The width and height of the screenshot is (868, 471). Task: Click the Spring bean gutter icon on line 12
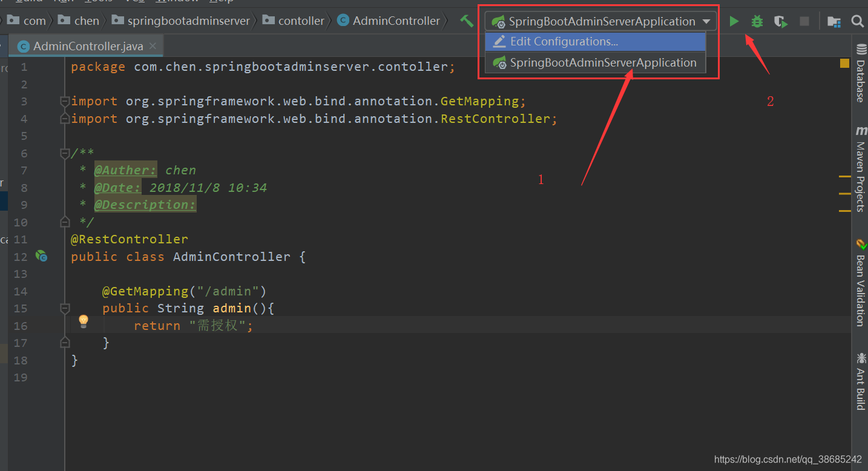click(41, 257)
